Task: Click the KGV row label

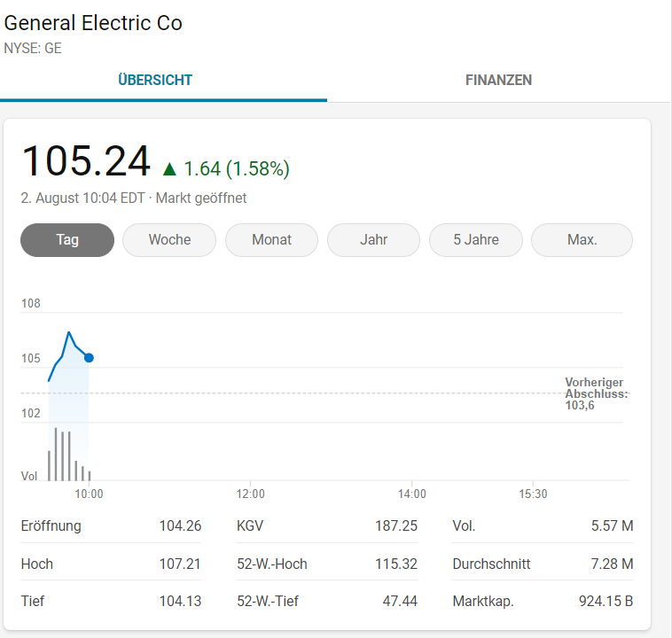Action: 250,526
